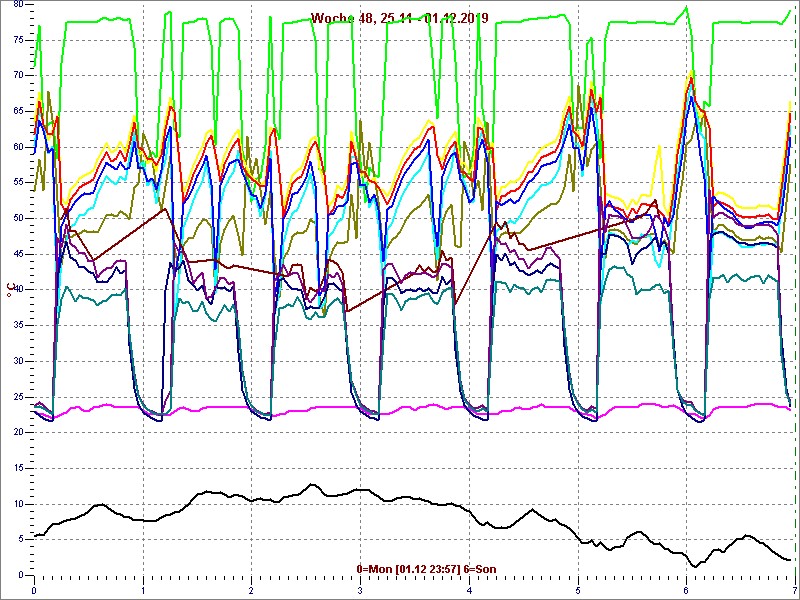800x600 pixels.
Task: Click the "°C" unit label on the y-axis
Action: (x=9, y=291)
